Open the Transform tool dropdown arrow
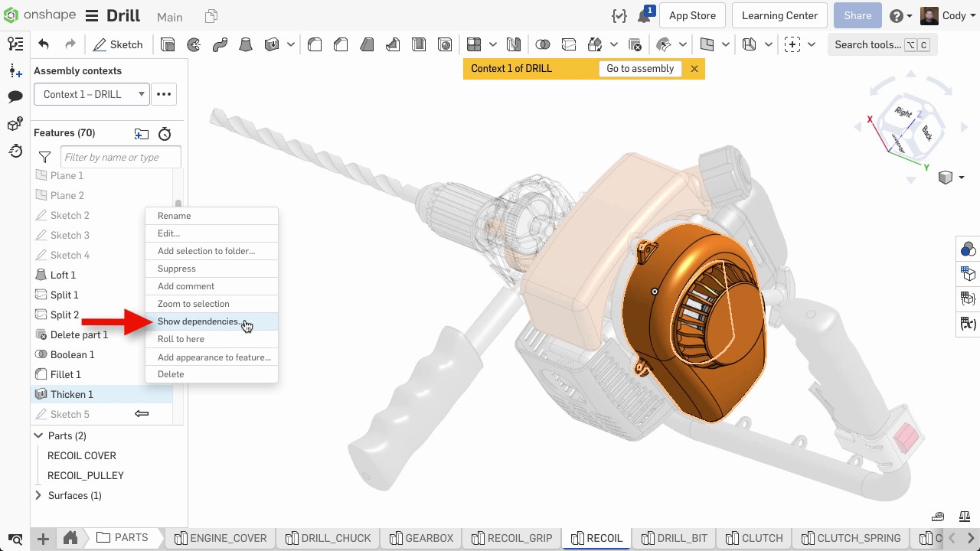The width and height of the screenshot is (980, 551). click(x=614, y=44)
